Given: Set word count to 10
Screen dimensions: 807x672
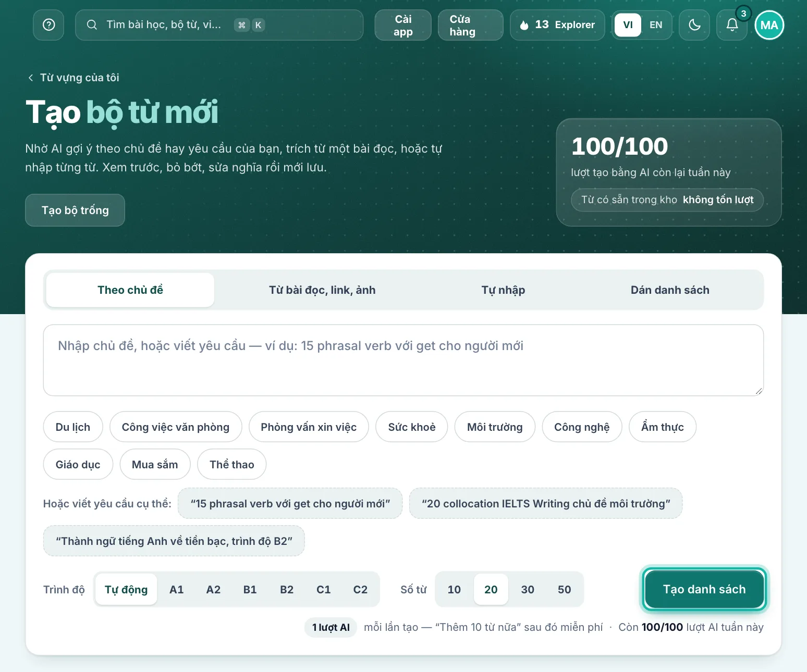Looking at the screenshot, I should [454, 589].
